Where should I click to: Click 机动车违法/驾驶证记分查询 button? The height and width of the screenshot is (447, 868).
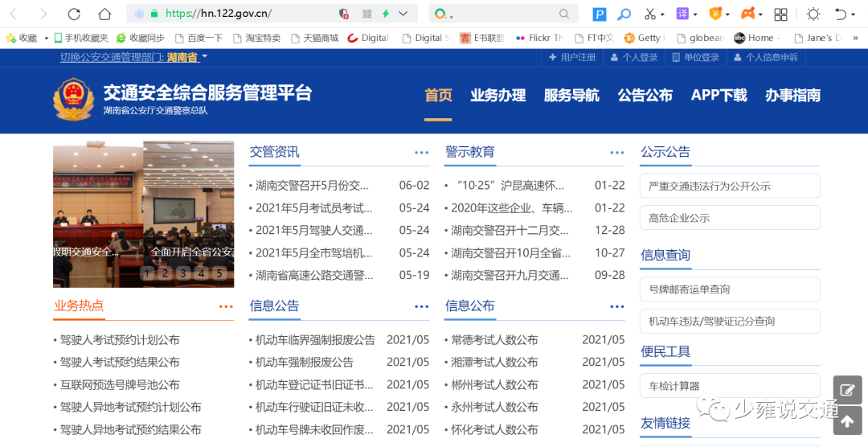730,322
